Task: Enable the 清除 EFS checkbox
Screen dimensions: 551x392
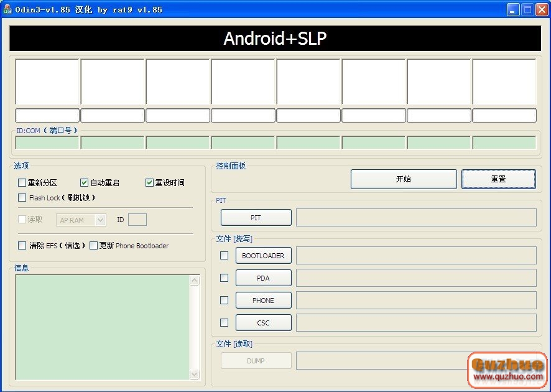Action: pyautogui.click(x=22, y=246)
